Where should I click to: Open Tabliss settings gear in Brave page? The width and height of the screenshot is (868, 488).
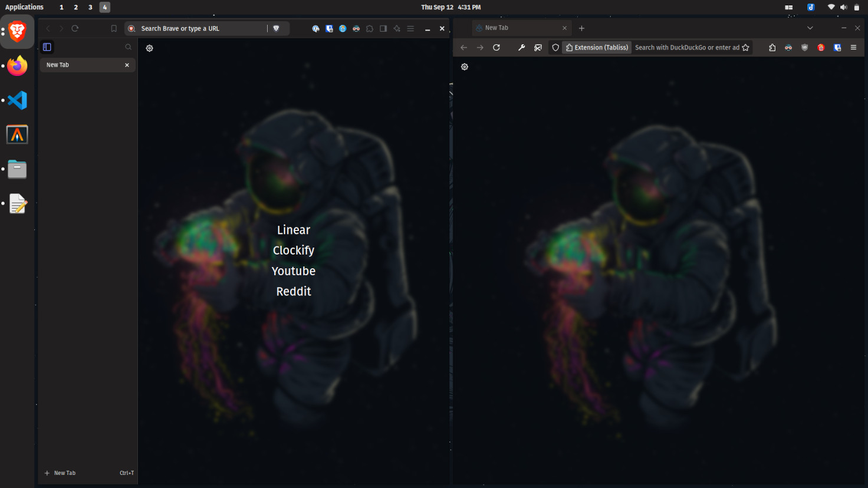tap(150, 48)
